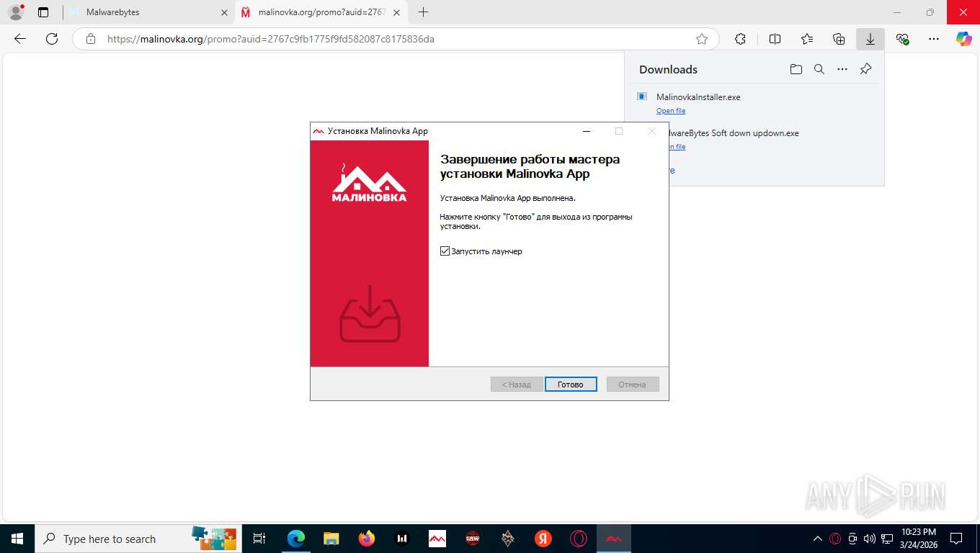Open Microsoft Edge from the taskbar

[295, 539]
